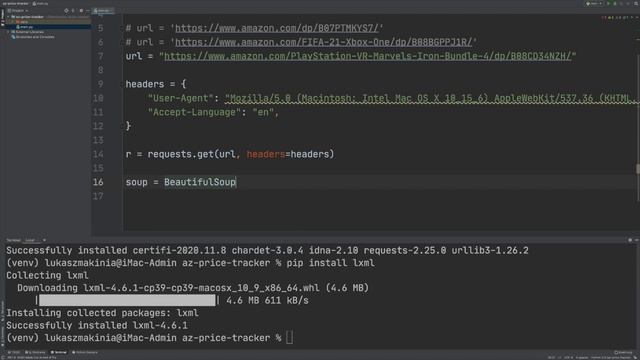Click the terminal cursor at the prompt

(289, 338)
